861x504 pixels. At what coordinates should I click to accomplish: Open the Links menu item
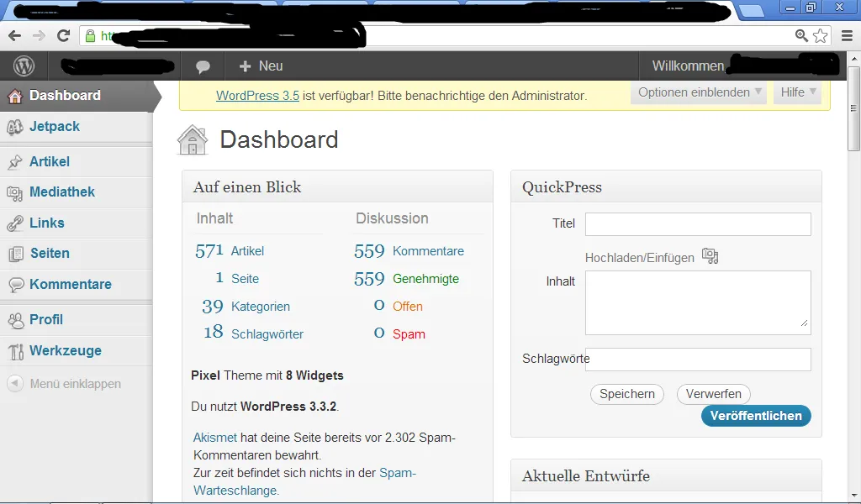77,223
